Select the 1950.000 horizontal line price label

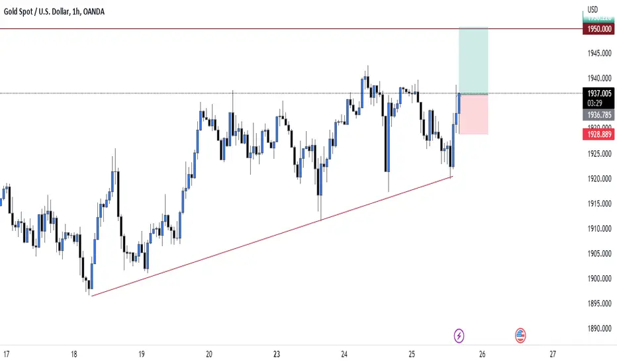[x=598, y=28]
